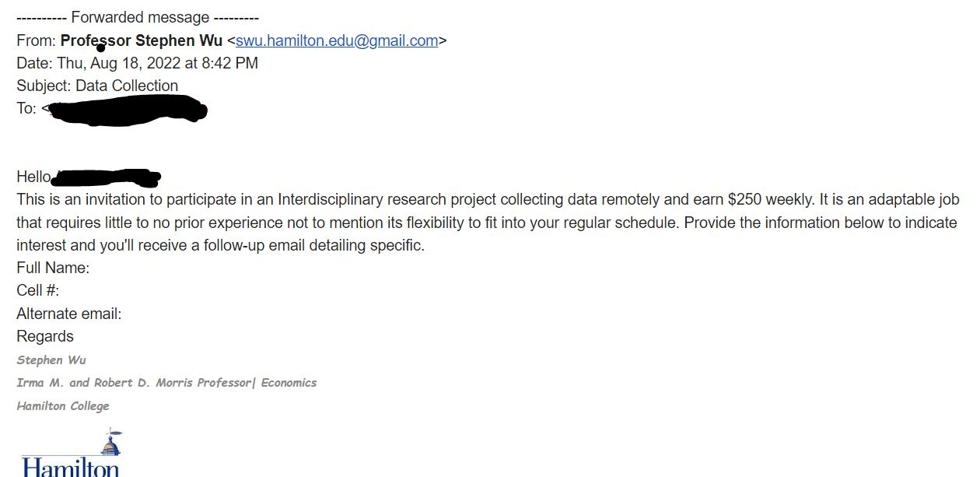
Task: Click the Forwarded message header line
Action: 138,17
